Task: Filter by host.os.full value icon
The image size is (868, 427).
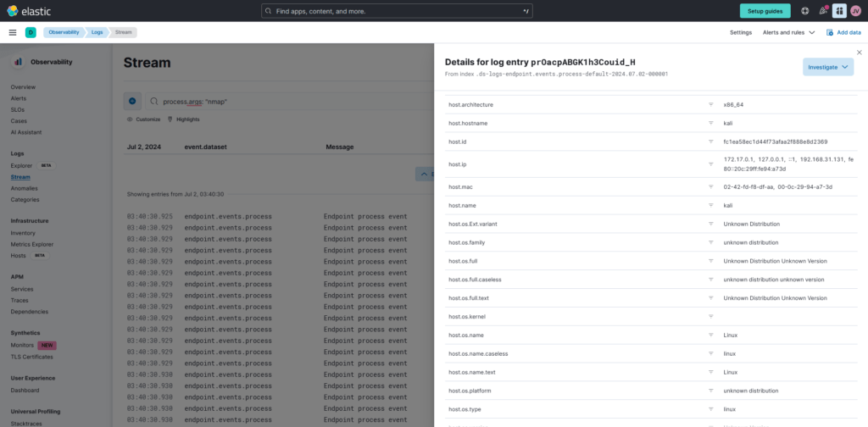Action: pos(711,261)
